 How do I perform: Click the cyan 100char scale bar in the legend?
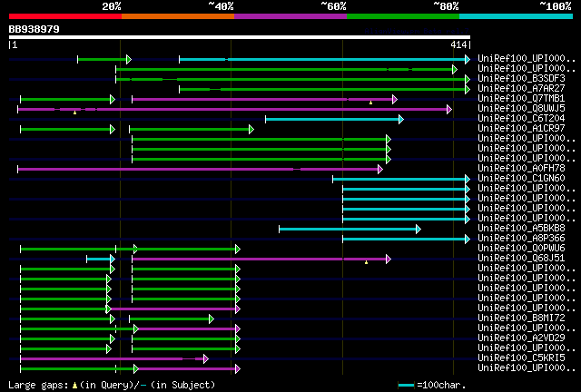pyautogui.click(x=406, y=386)
